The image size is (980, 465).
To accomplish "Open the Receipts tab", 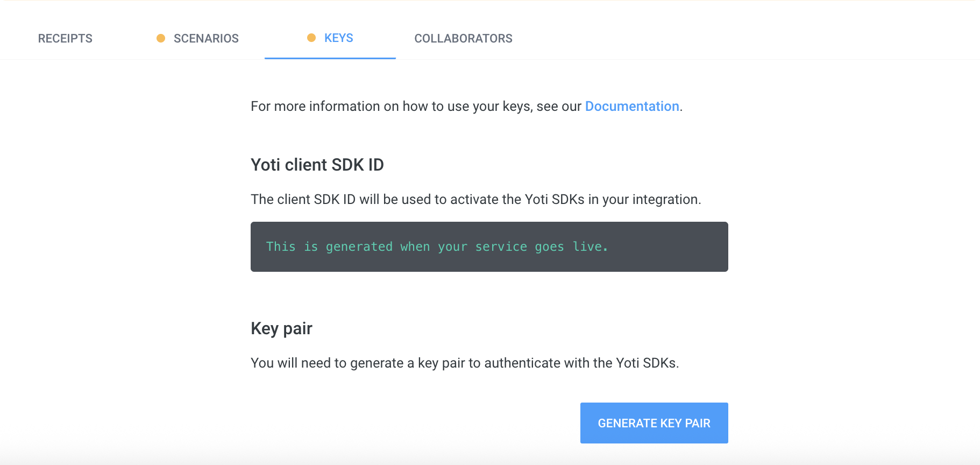I will [65, 39].
